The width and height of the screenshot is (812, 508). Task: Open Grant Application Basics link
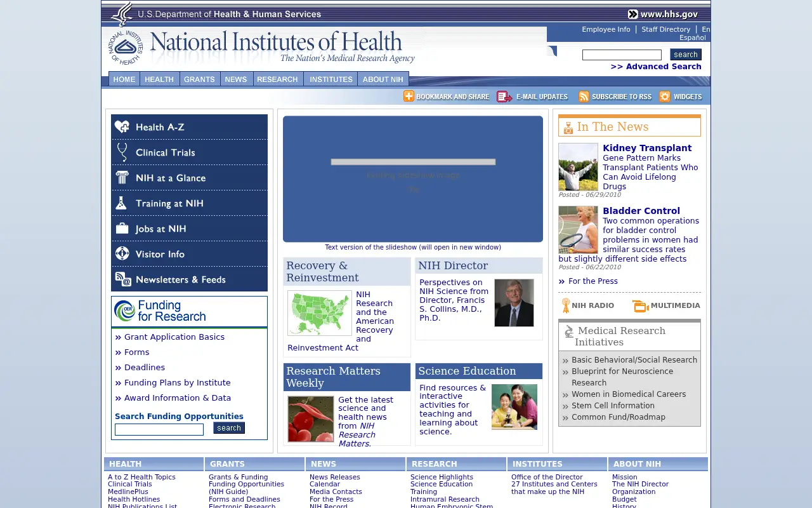(174, 337)
